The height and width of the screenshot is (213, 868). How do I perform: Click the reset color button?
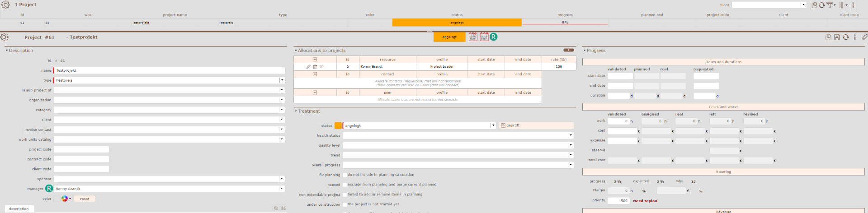click(85, 199)
